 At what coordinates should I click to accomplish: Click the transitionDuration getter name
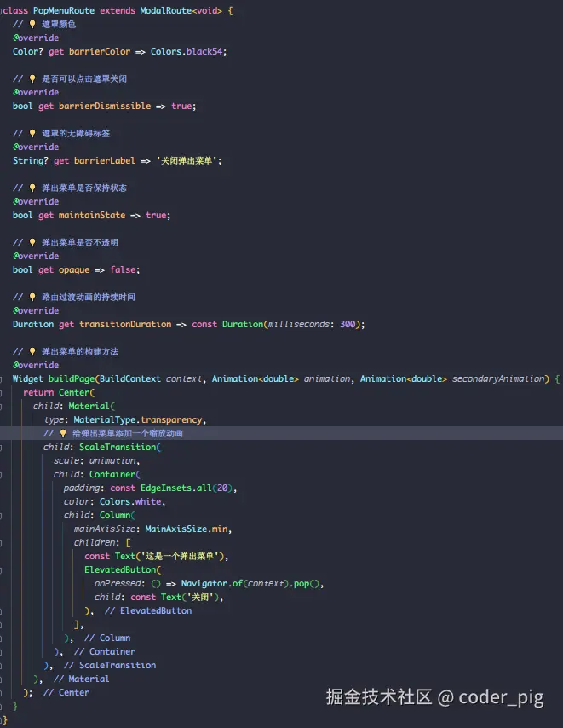(125, 325)
